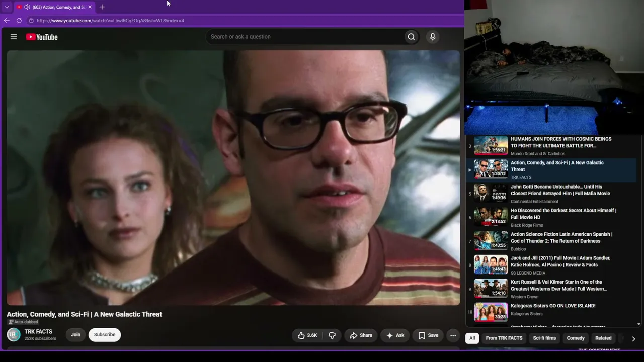Click Mundo Droid and Sr Carlinhos channel name

click(538, 154)
